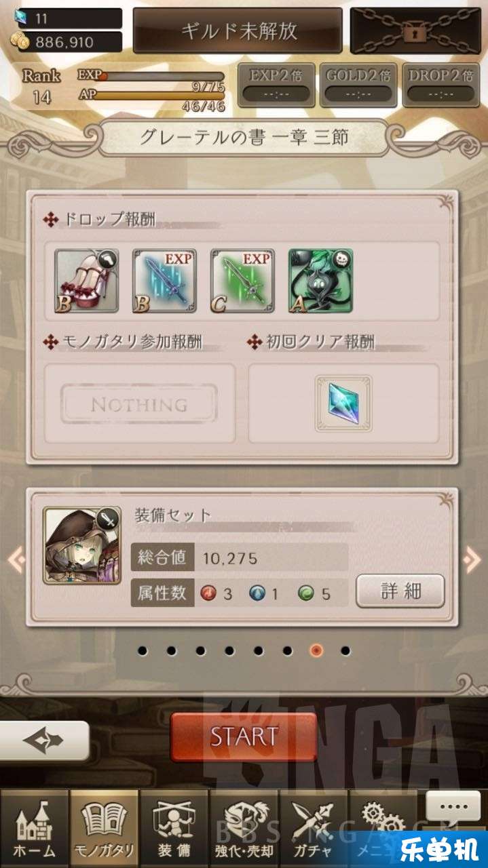
Task: Go back using the arrow button
Action: coord(44,741)
